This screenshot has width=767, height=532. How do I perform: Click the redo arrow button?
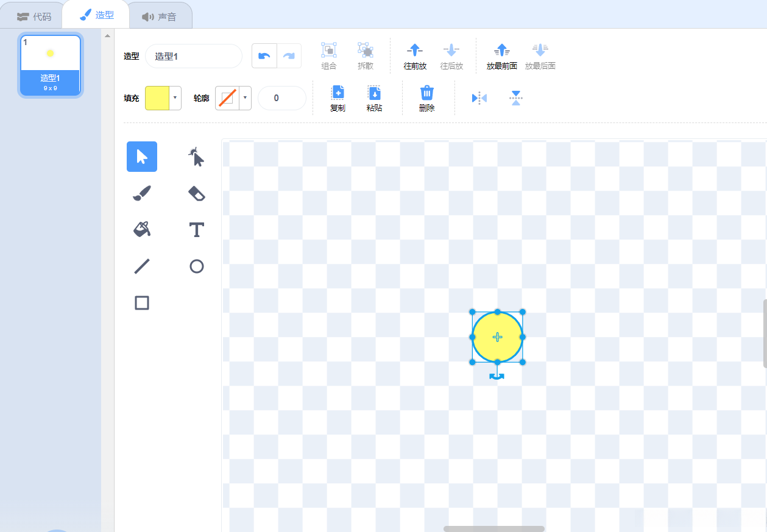point(289,56)
